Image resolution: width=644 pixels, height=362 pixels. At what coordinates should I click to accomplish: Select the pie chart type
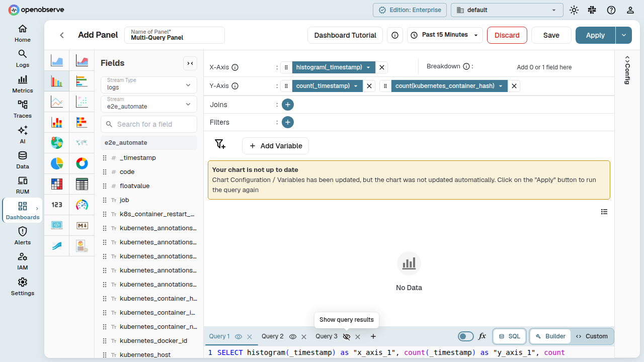pos(57,163)
